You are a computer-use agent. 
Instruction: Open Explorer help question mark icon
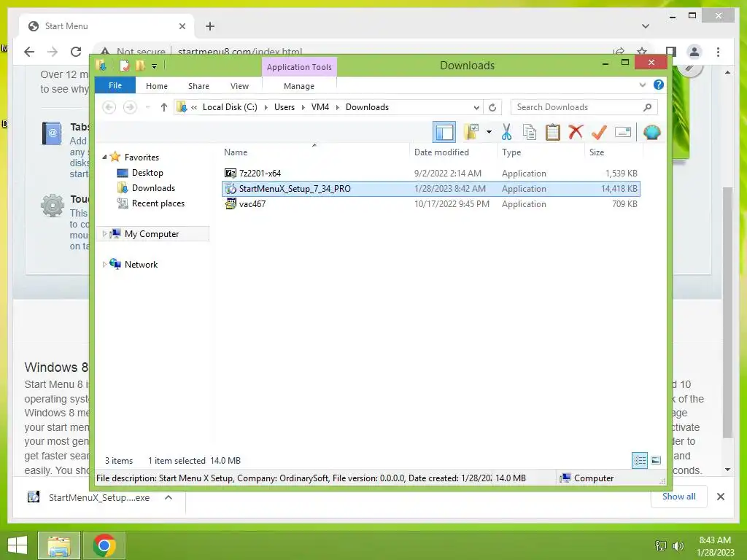click(659, 85)
